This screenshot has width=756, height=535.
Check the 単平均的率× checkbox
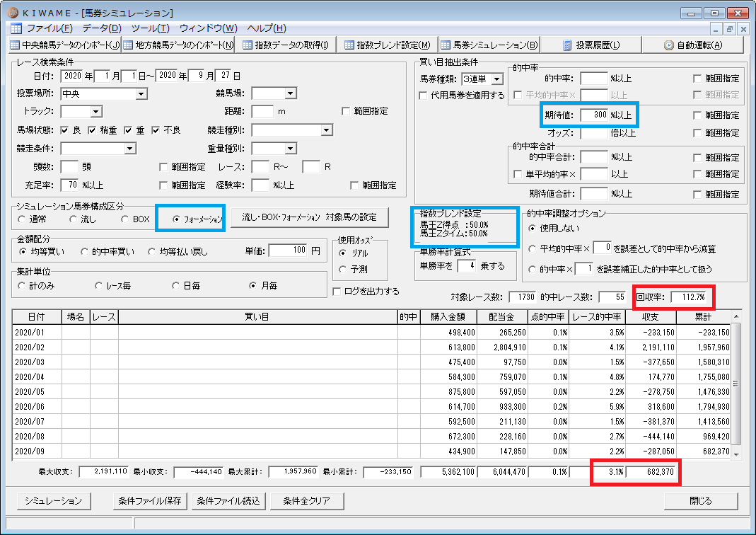[518, 174]
